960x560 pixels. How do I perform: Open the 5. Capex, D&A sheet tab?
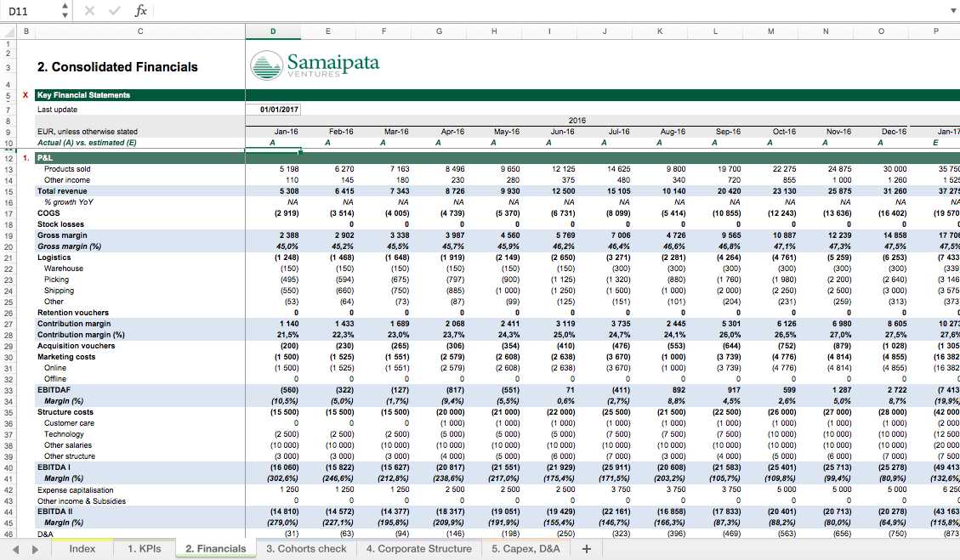tap(525, 549)
